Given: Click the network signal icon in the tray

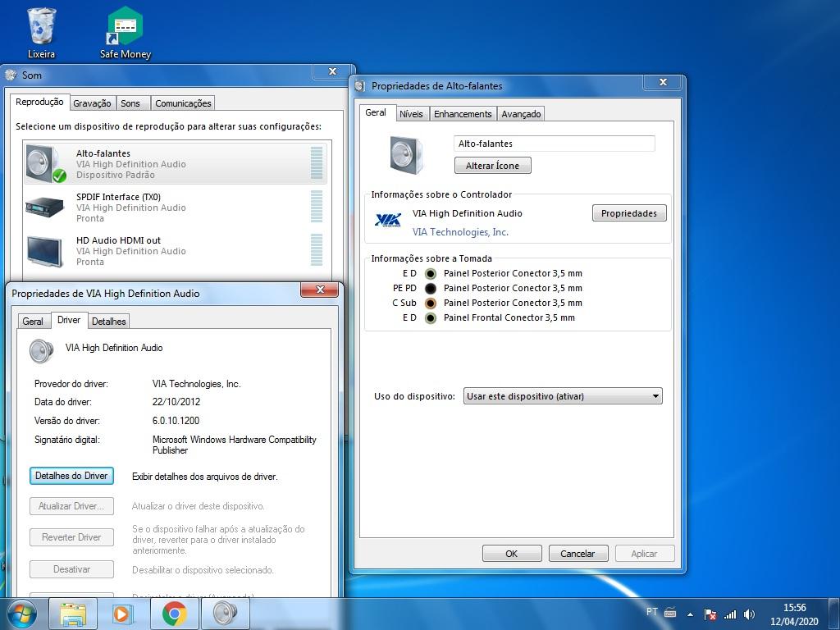Looking at the screenshot, I should coord(731,613).
